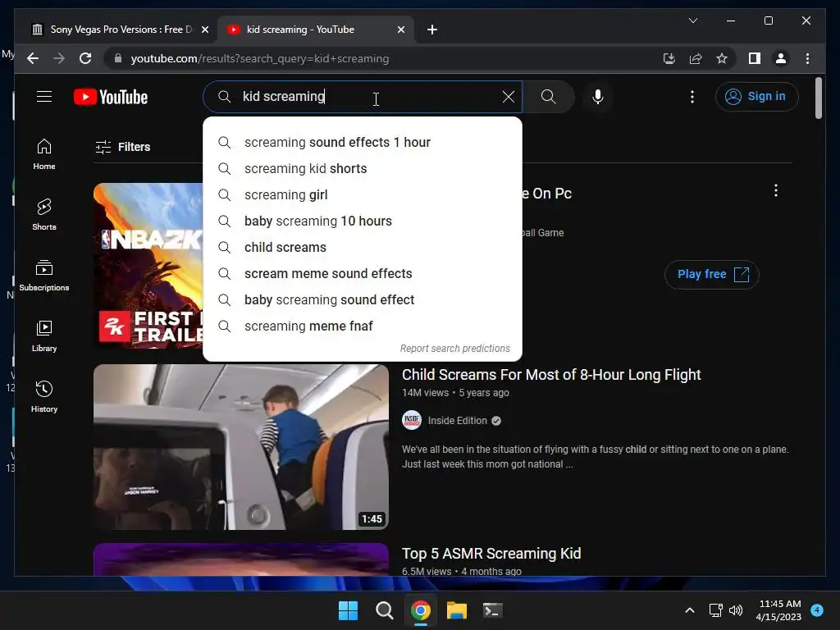This screenshot has width=840, height=630.
Task: Go to Home in sidebar
Action: (44, 154)
